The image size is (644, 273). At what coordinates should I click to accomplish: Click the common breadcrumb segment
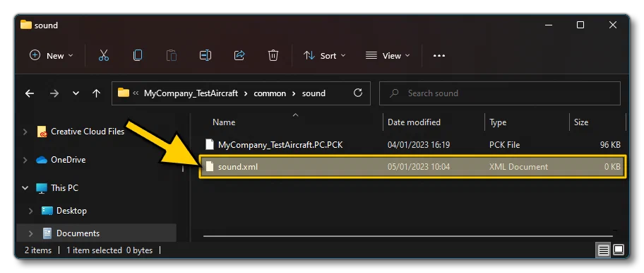pos(270,93)
